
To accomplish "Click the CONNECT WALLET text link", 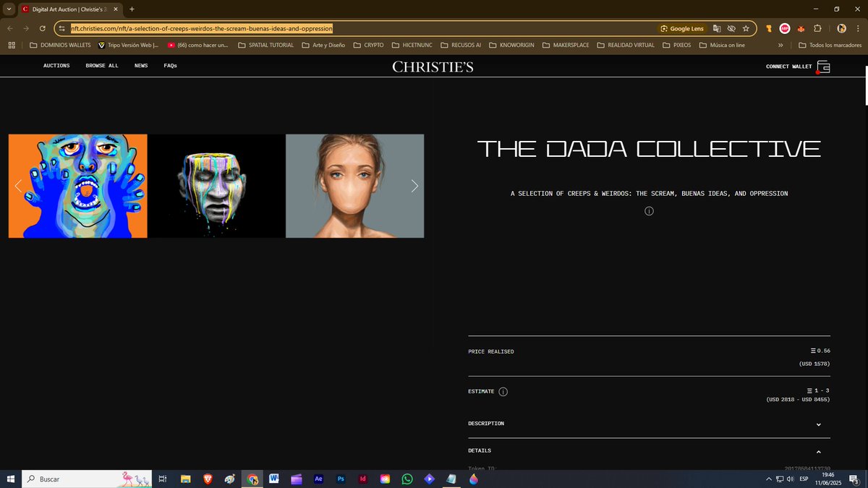I will point(789,67).
